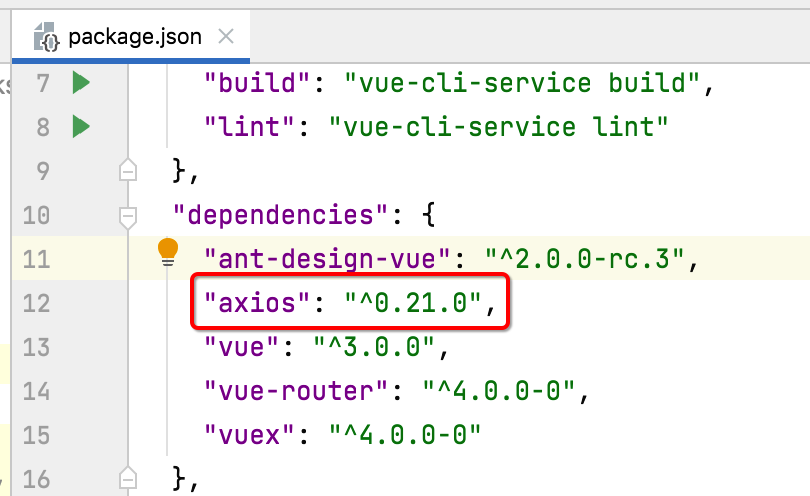Screen dimensions: 810x496
Task: Click the "lint" key text
Action: click(x=250, y=127)
